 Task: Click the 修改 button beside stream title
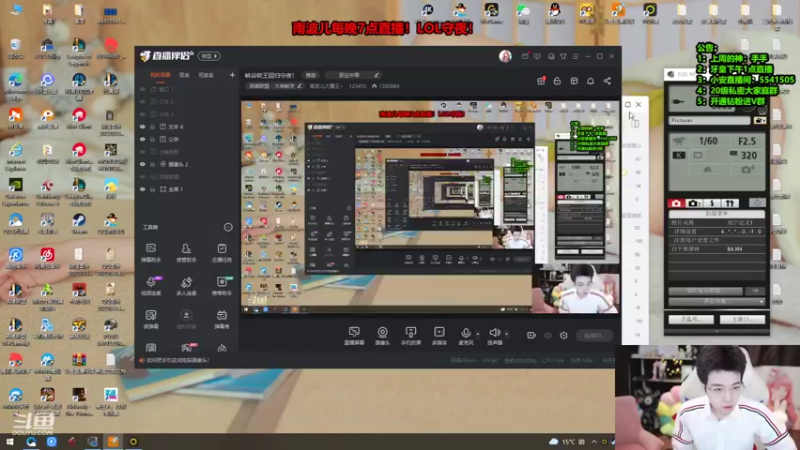311,75
